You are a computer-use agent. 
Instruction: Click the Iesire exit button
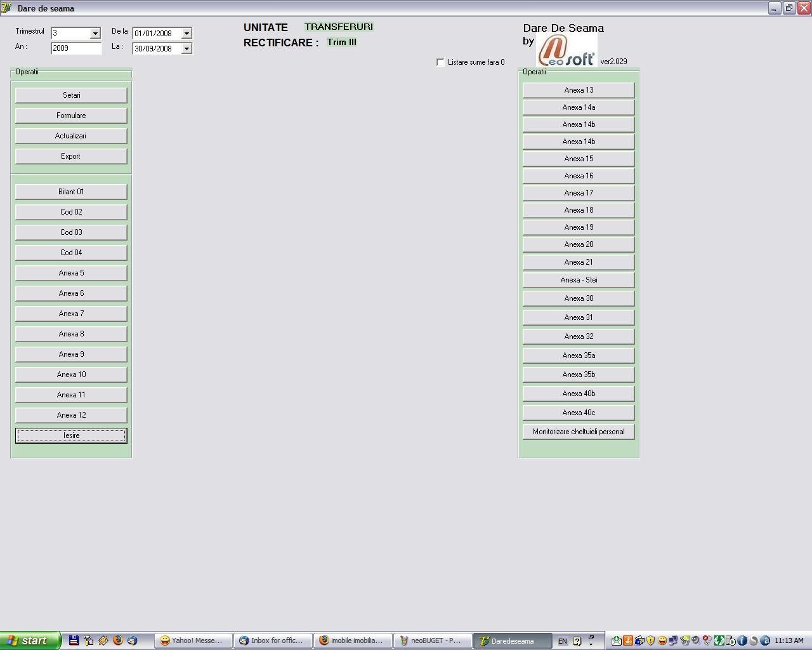71,435
